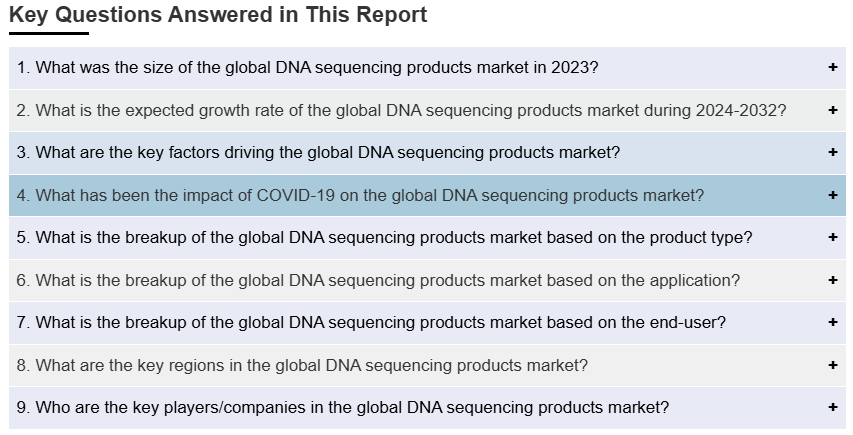Click the plus icon beside application breakup question
853x435 pixels.
coord(832,279)
